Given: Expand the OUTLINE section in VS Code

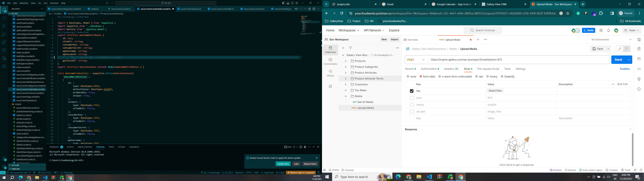Looking at the screenshot, I should [x=27, y=165].
